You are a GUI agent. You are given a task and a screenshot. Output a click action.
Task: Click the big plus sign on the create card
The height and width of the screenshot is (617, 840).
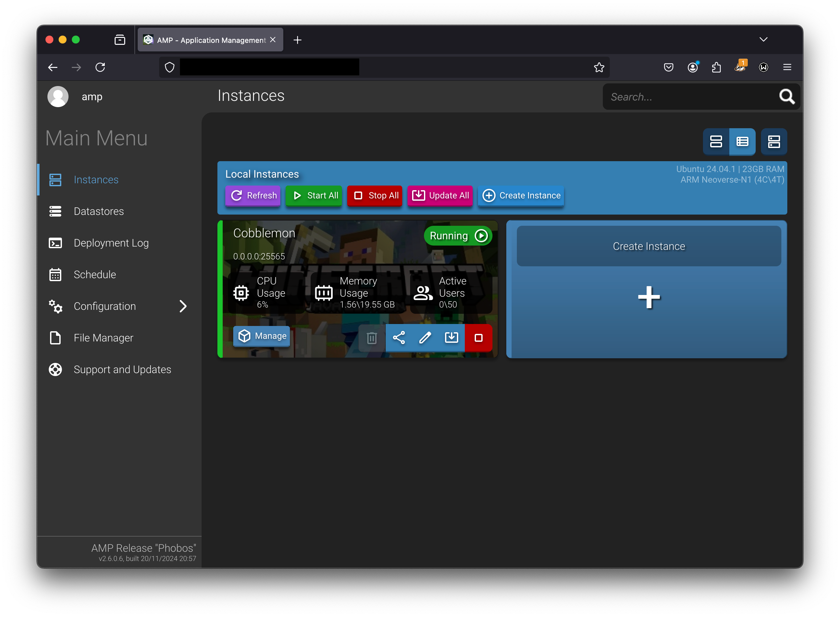tap(649, 297)
